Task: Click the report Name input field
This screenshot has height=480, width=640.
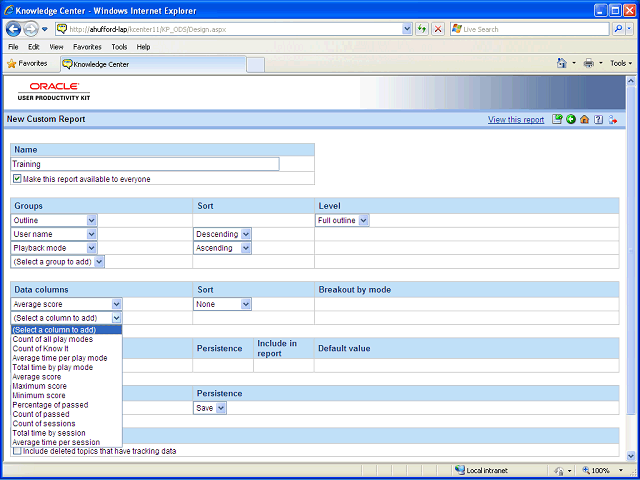Action: [x=145, y=164]
